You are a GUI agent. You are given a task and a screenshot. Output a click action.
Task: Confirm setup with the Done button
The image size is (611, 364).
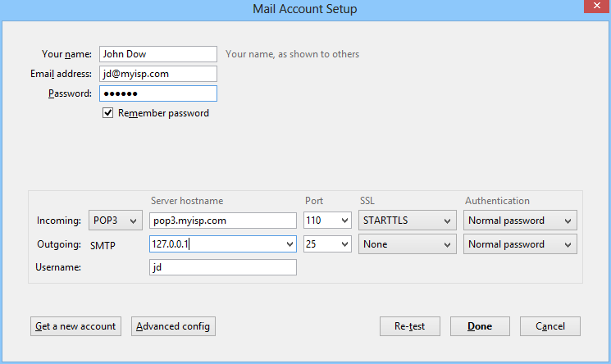pos(480,326)
